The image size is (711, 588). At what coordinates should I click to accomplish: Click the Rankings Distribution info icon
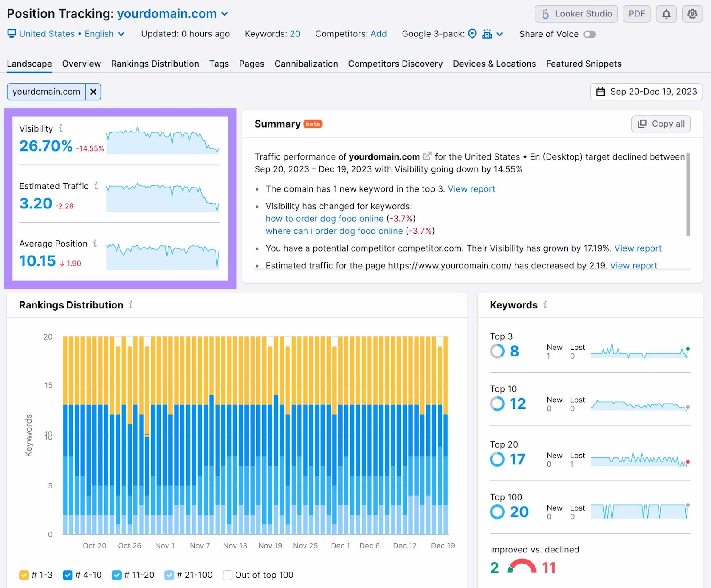131,305
